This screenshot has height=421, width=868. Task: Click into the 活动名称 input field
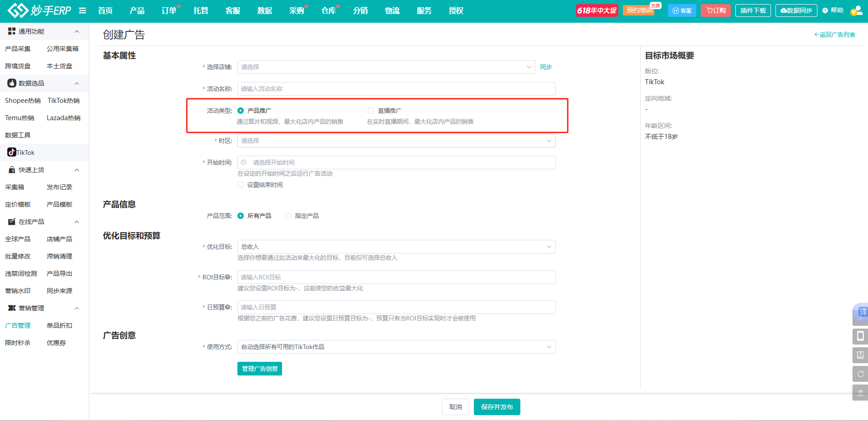[x=396, y=89]
